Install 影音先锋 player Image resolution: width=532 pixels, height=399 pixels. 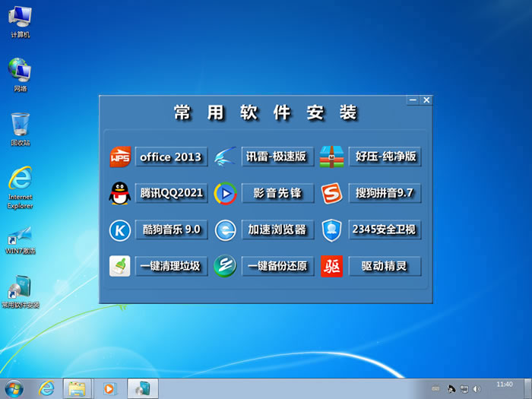tap(277, 193)
